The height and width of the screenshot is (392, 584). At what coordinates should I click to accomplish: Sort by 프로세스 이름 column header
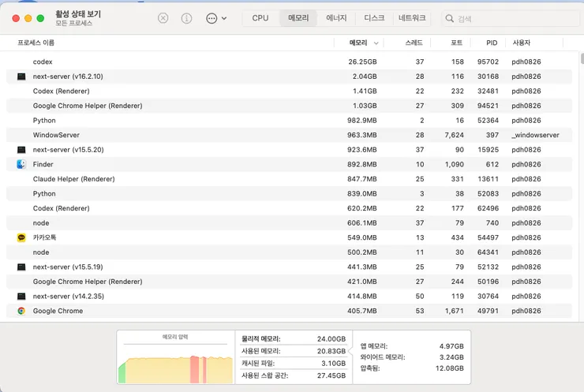tap(36, 43)
